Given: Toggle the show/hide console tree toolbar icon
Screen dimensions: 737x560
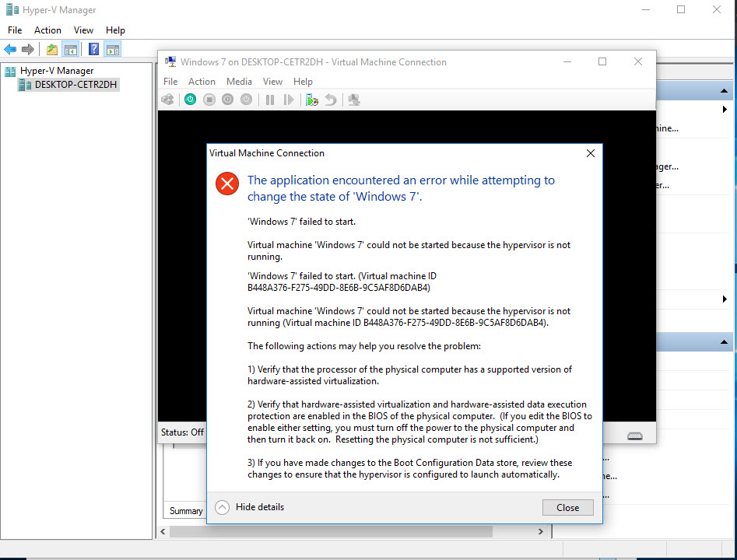Looking at the screenshot, I should [71, 49].
